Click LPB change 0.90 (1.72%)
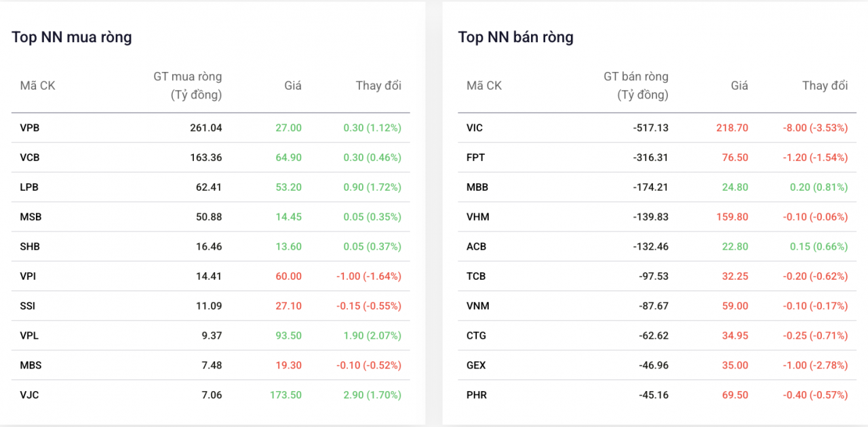The width and height of the screenshot is (868, 427). click(x=372, y=187)
